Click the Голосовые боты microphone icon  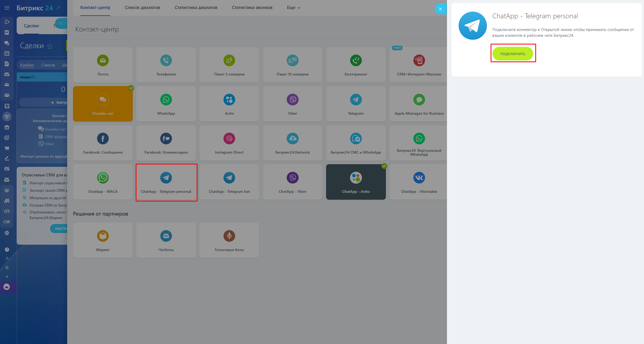229,236
